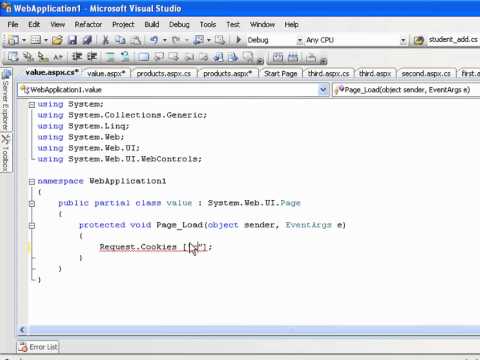This screenshot has width=480, height=360.
Task: Click on 'using System.Linq;' line
Action: (x=83, y=126)
